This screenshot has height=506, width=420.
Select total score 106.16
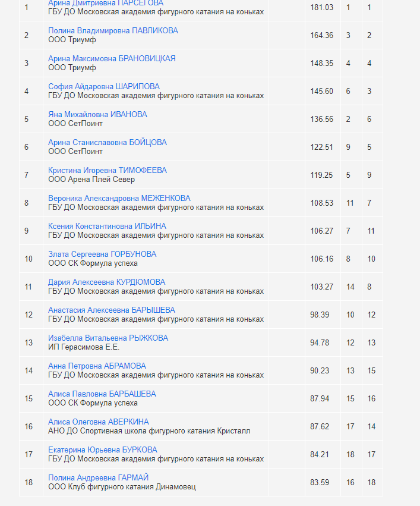pos(322,259)
